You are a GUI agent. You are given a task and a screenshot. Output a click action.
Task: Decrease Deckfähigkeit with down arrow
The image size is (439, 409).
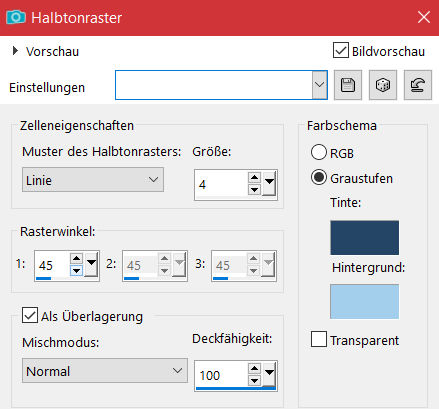(254, 380)
